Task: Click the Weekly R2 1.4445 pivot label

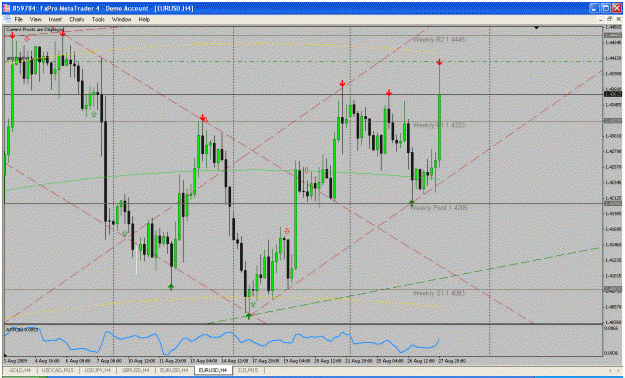Action: click(439, 39)
